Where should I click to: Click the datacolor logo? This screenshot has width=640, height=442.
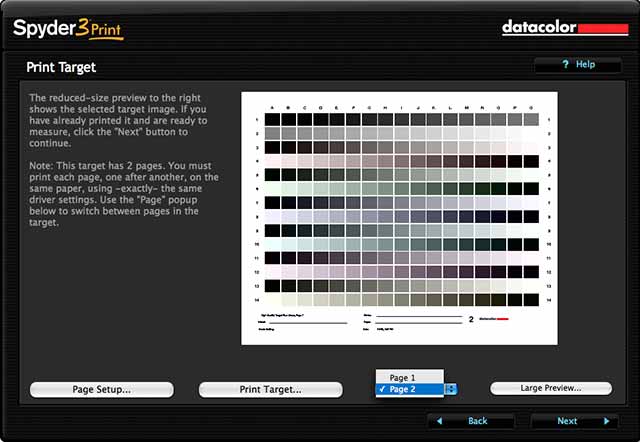pyautogui.click(x=565, y=28)
